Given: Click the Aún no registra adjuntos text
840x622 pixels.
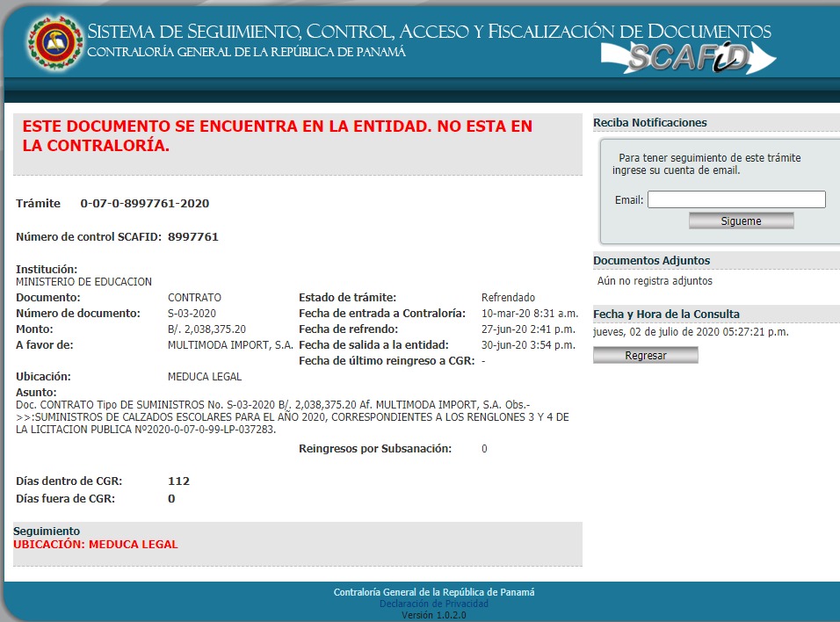Looking at the screenshot, I should 655,281.
